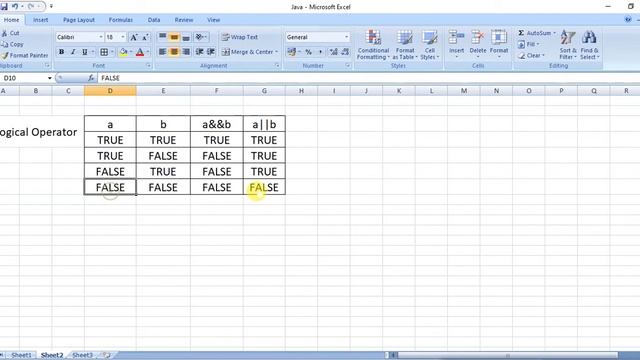Apply the Fill Color bucket
Image resolution: width=640 pixels, height=360 pixels.
tap(123, 52)
